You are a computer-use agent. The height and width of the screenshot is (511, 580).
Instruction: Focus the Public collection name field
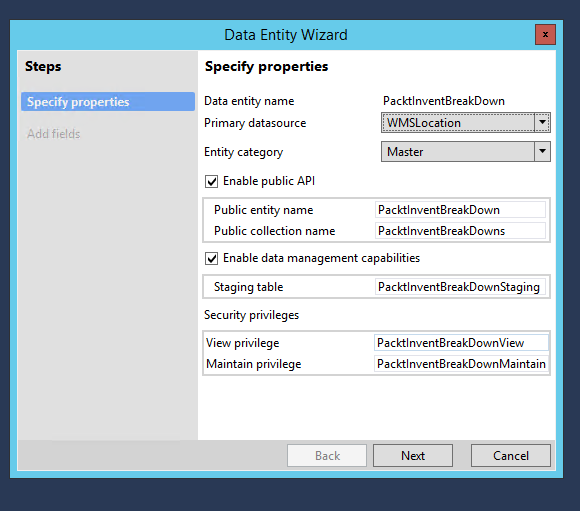460,231
